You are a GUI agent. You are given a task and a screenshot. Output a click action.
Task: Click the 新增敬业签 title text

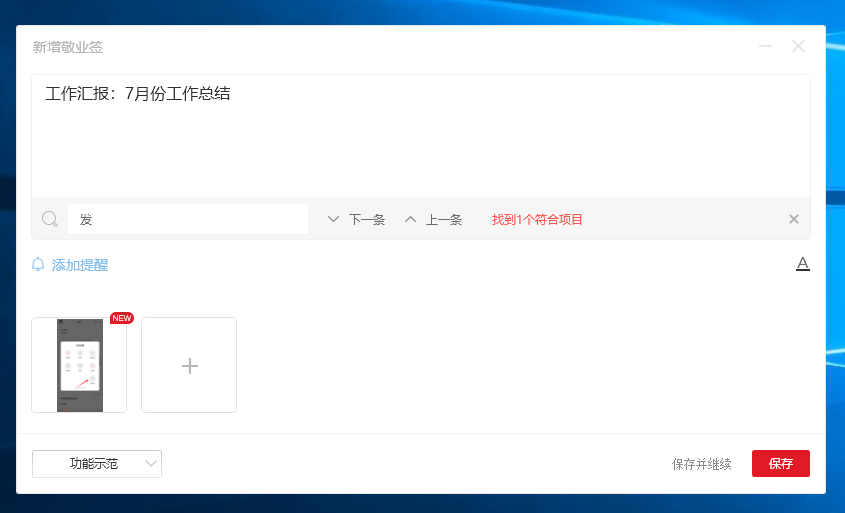pyautogui.click(x=68, y=47)
